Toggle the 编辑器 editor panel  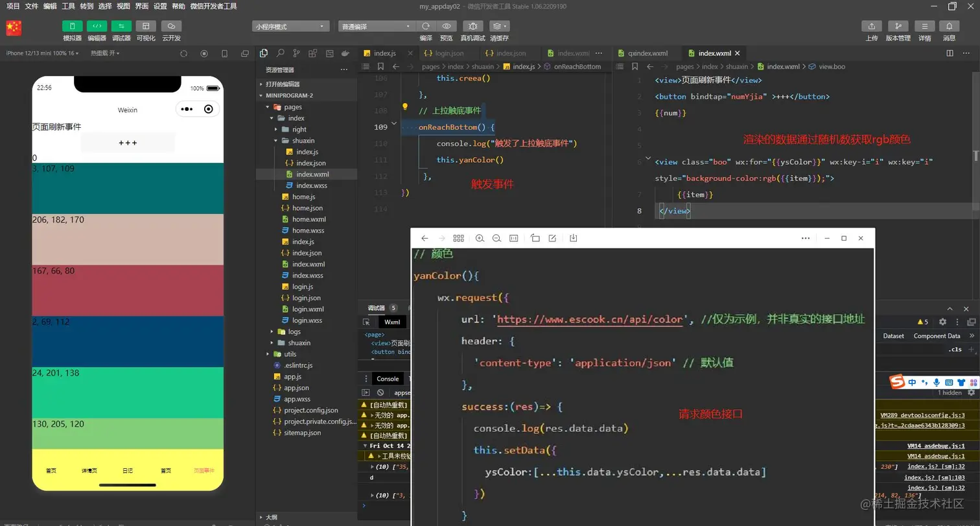tap(97, 27)
